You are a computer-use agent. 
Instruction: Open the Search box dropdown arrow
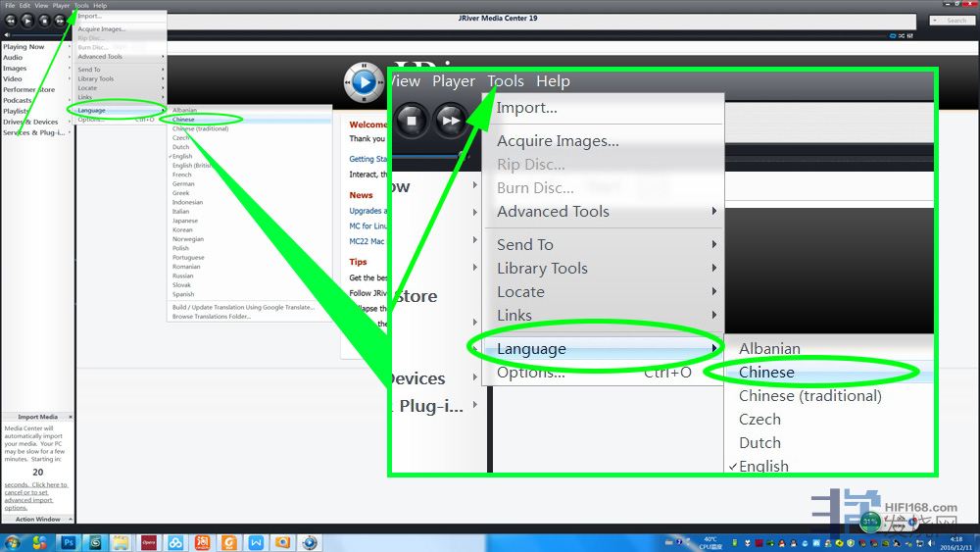coord(935,21)
